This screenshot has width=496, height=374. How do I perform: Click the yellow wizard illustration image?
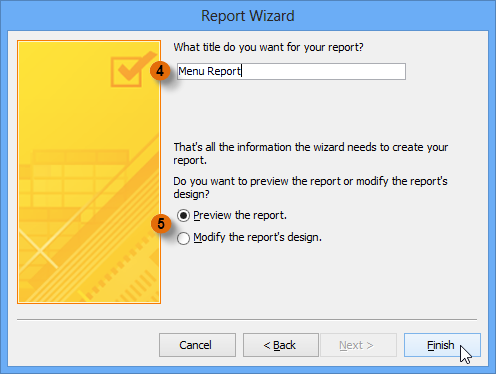click(x=89, y=172)
